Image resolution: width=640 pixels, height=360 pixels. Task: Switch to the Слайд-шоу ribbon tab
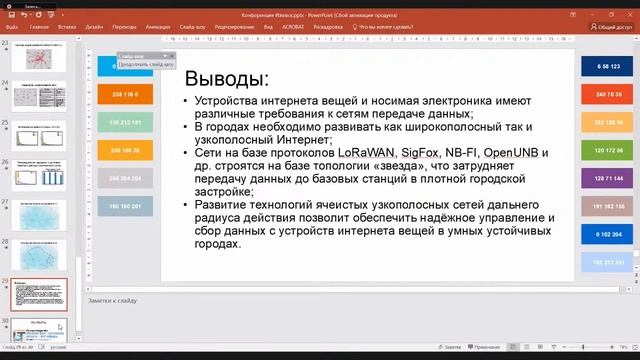tap(192, 27)
